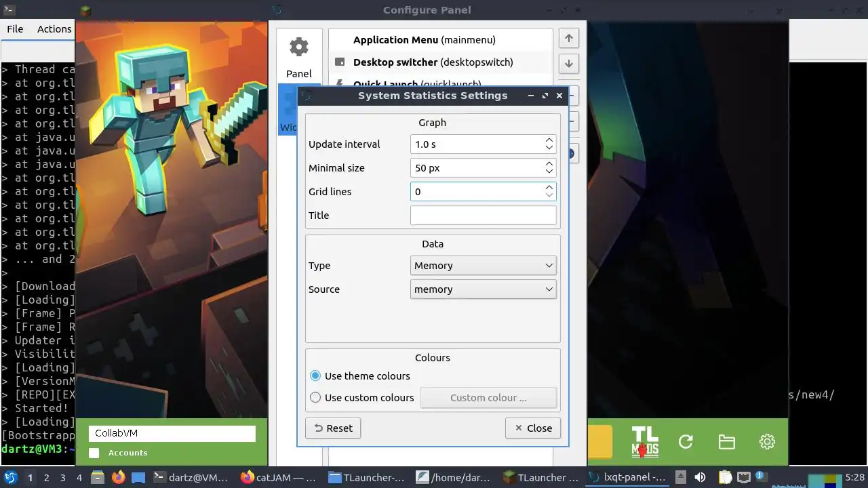Screen dimensions: 868x488
Task: Click the Reset button
Action: click(333, 428)
